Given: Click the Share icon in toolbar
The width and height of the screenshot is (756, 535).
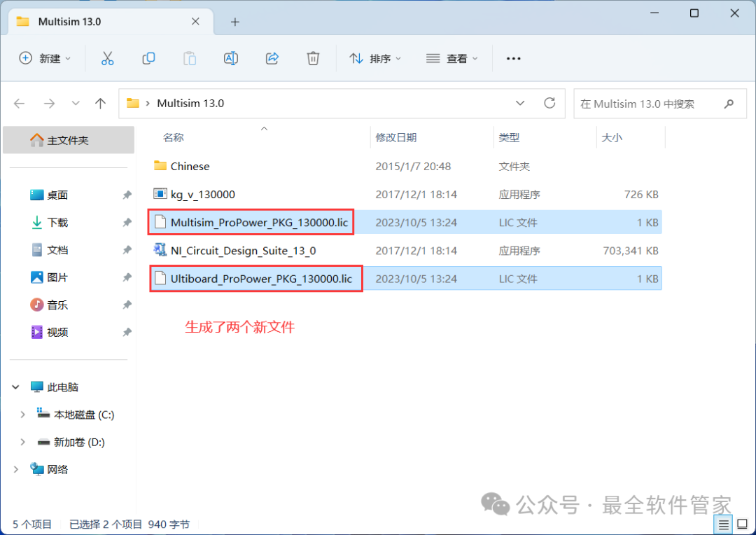Looking at the screenshot, I should (272, 58).
